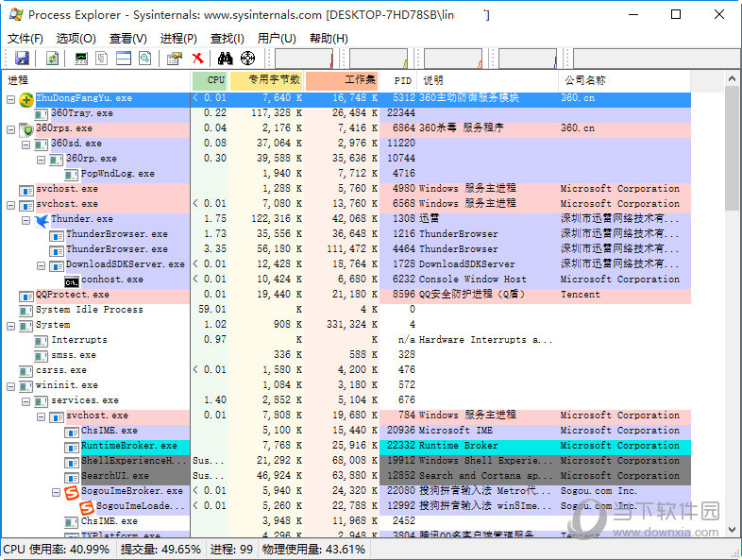Viewport: 742px width, 560px height.
Task: Click the SogouImeBroker.exe orange S icon
Action: (x=72, y=492)
